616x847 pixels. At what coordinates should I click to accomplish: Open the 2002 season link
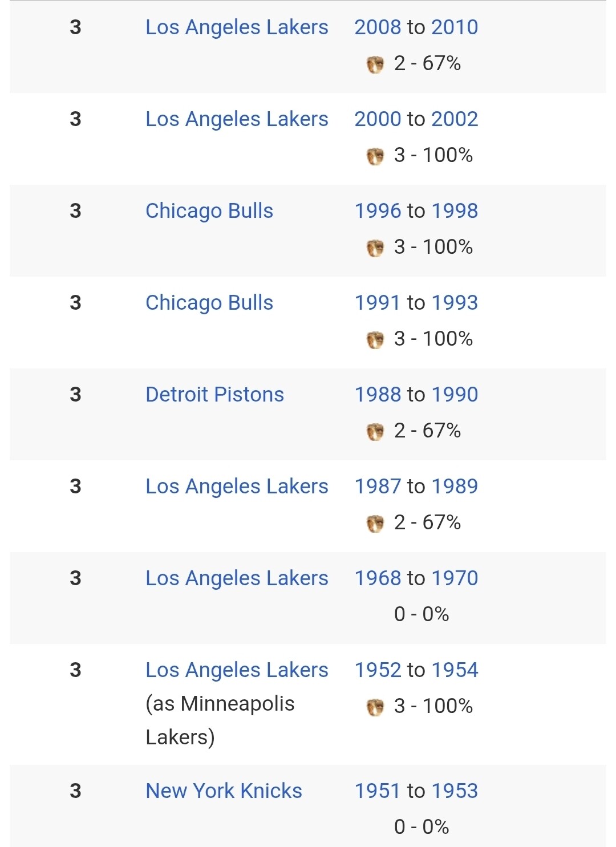pyautogui.click(x=455, y=119)
